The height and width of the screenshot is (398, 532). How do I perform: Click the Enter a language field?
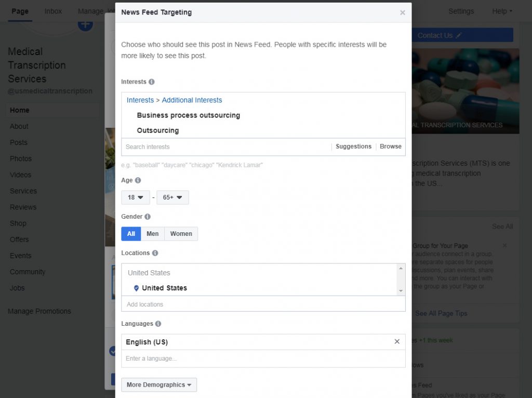[x=263, y=359]
